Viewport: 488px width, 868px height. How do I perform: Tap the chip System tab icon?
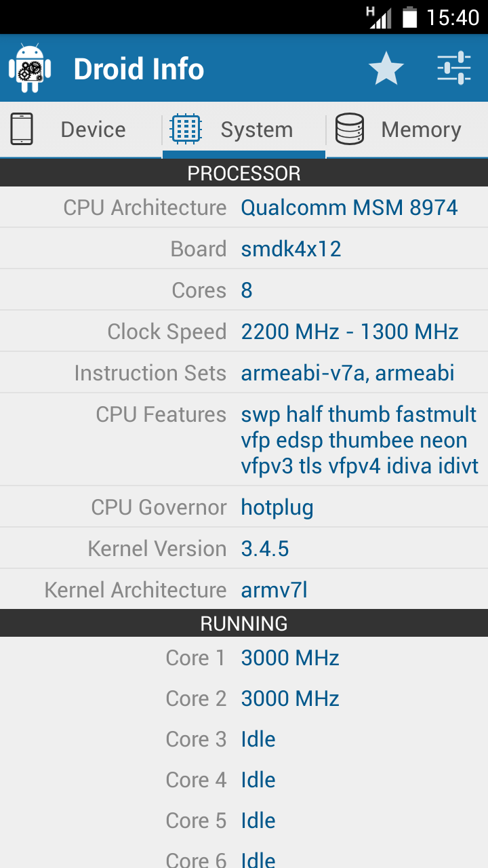[x=186, y=130]
